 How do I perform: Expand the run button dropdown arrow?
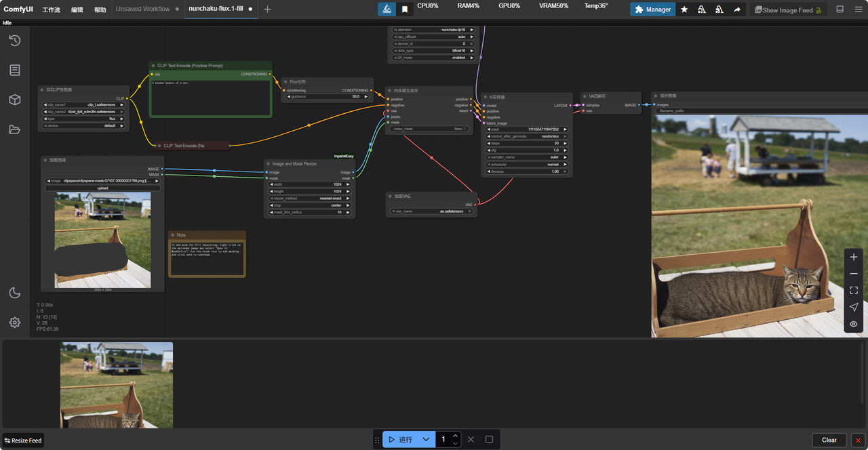click(425, 439)
